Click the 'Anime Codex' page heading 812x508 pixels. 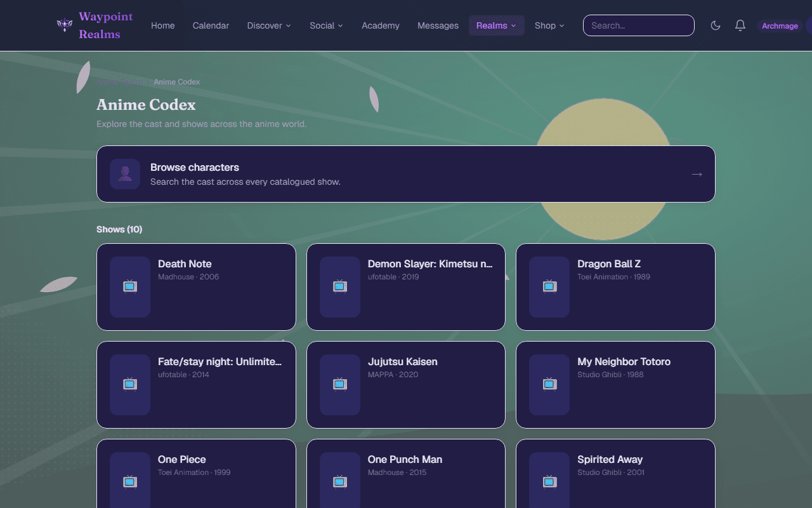(x=146, y=105)
